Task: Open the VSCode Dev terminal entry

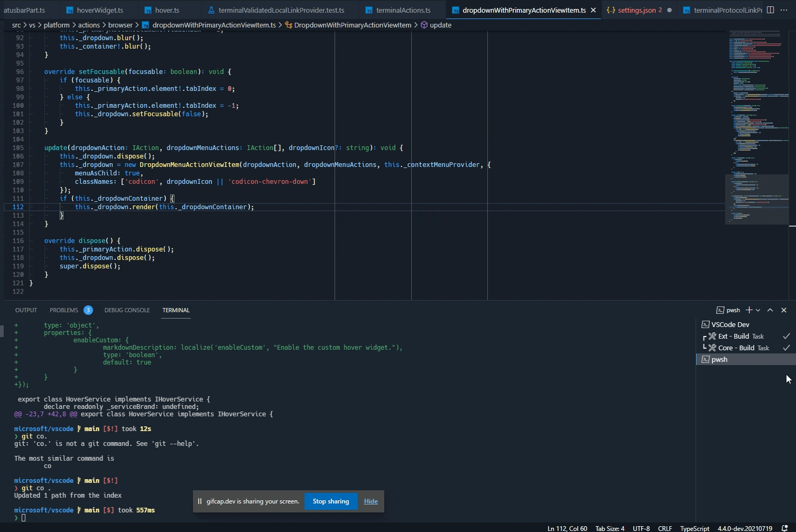Action: point(730,325)
